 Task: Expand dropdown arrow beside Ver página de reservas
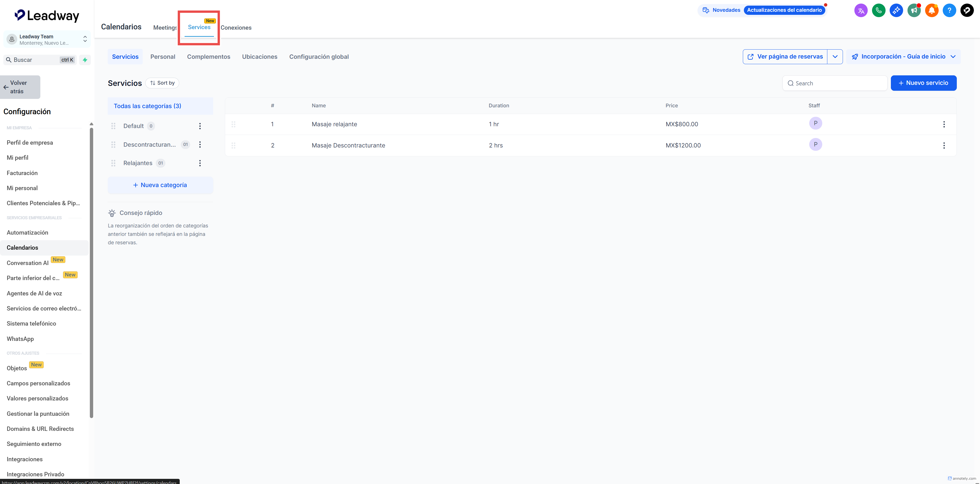tap(835, 57)
